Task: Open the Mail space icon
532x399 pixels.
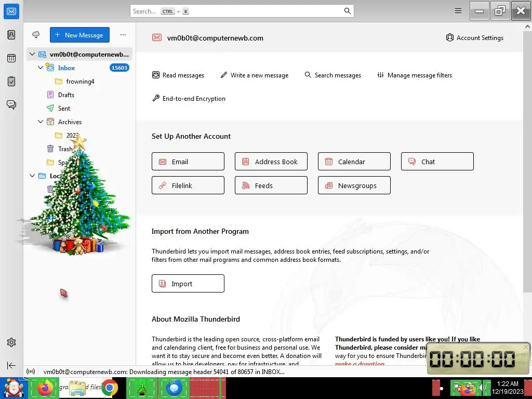Action: [11, 11]
